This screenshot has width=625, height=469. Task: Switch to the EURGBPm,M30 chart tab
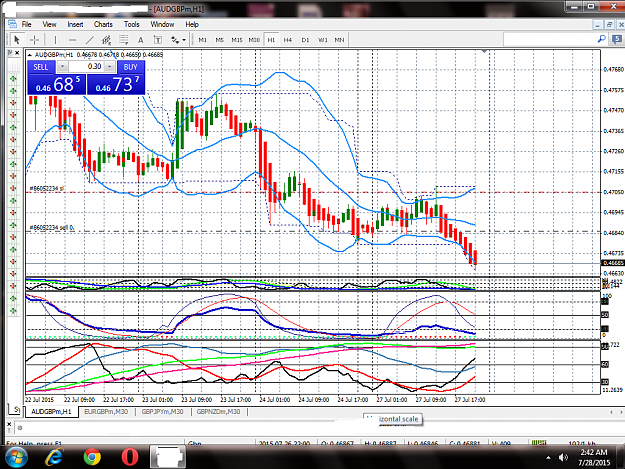[x=106, y=412]
